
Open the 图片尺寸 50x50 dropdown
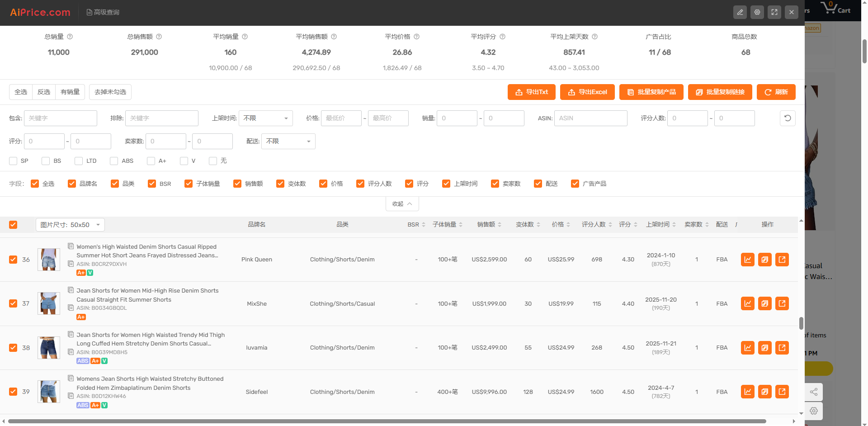(70, 225)
